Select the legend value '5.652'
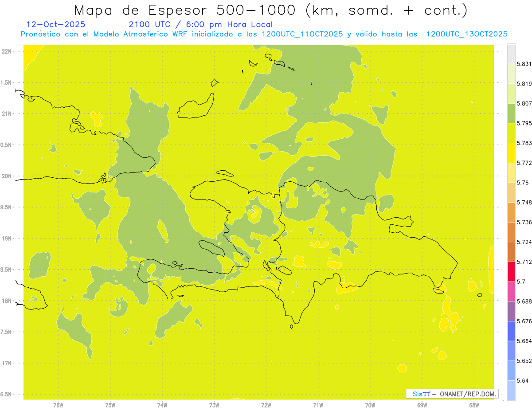Viewport: 532px width, 411px height. click(x=524, y=361)
